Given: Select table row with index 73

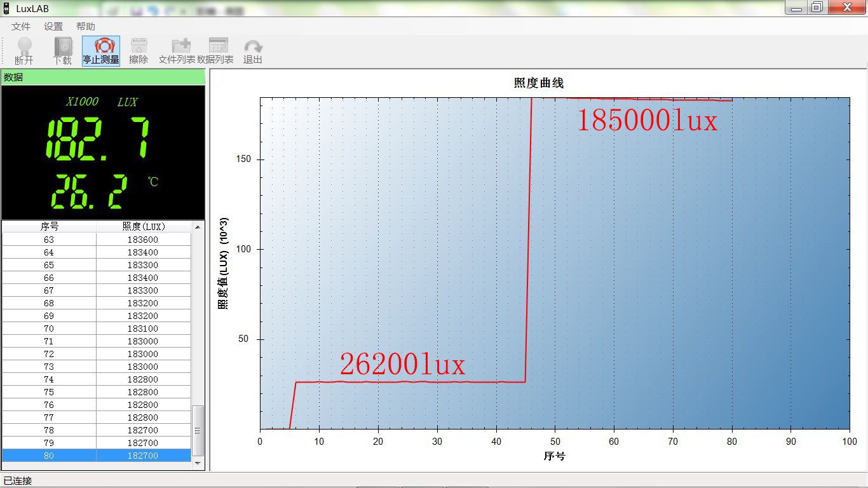Looking at the screenshot, I should coord(97,367).
